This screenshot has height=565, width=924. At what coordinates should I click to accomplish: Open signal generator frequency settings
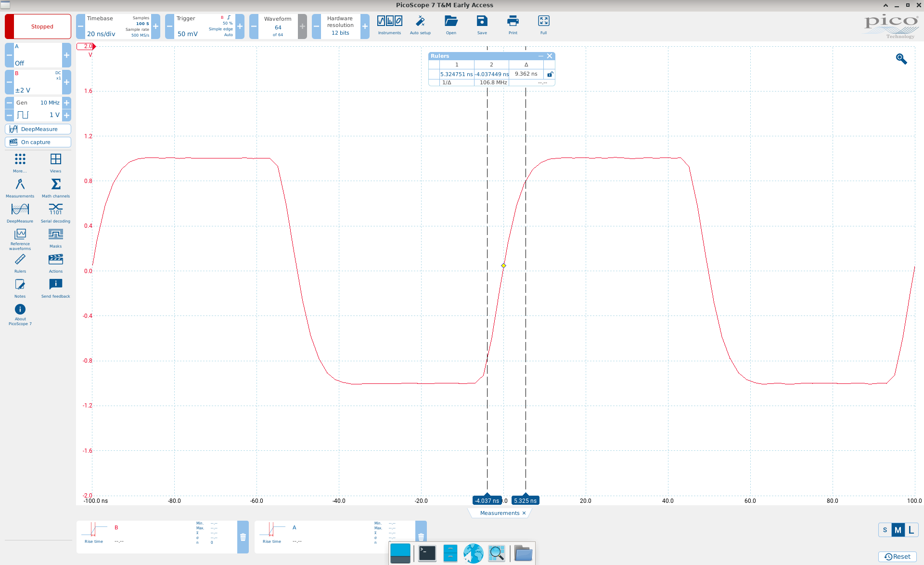click(38, 103)
